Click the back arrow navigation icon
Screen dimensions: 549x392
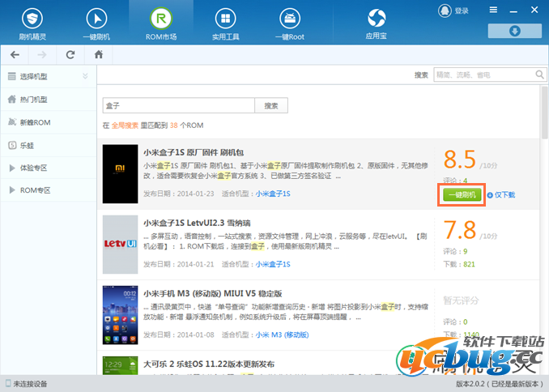[x=15, y=54]
